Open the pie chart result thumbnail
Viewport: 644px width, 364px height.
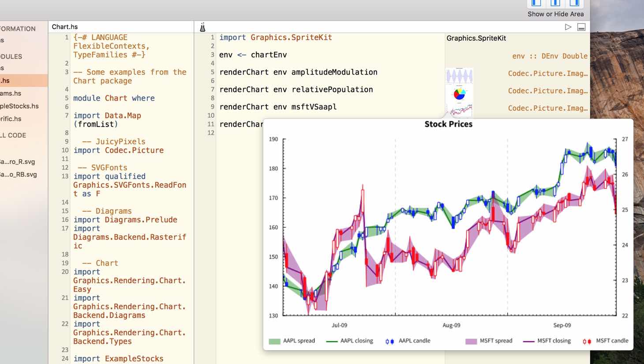[459, 94]
